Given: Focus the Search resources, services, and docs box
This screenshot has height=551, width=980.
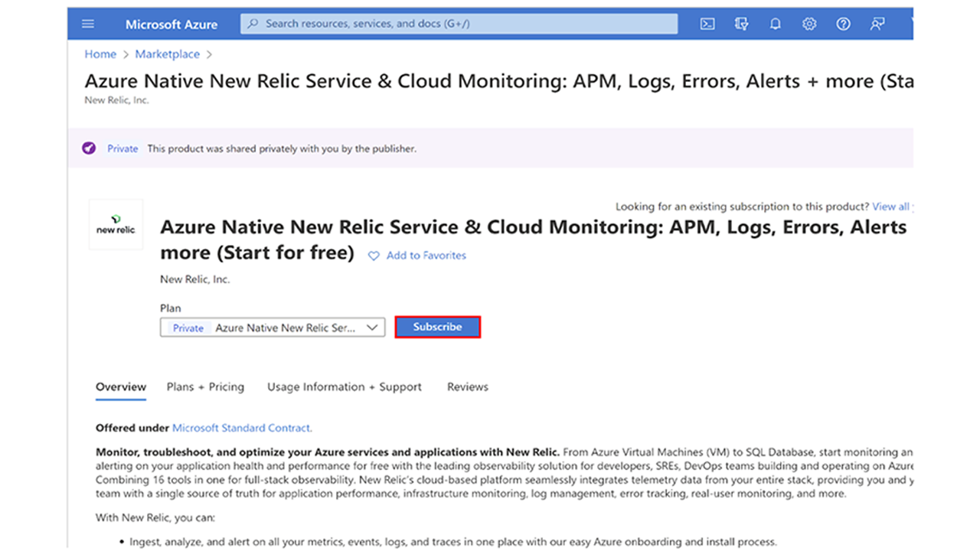Looking at the screenshot, I should tap(459, 24).
